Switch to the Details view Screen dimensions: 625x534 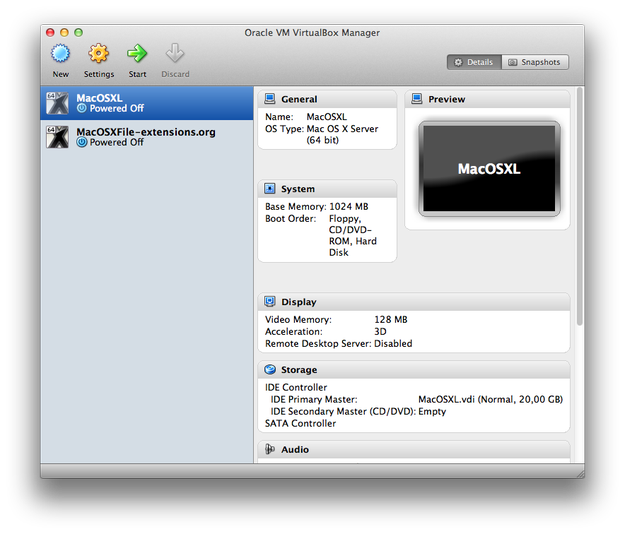(x=474, y=62)
